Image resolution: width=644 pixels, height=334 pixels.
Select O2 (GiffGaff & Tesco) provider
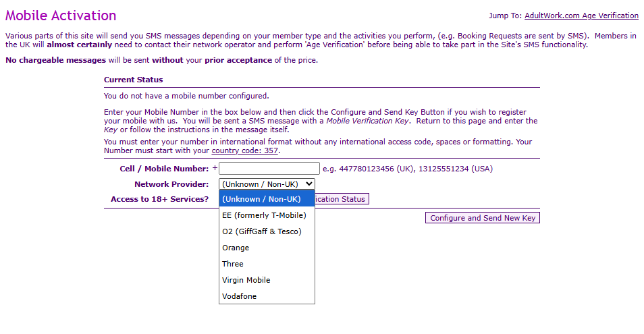coord(261,231)
